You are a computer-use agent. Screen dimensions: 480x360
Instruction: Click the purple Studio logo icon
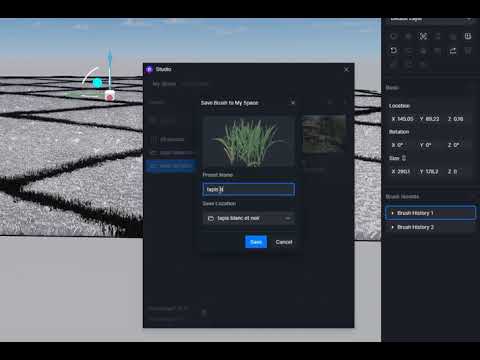[149, 69]
